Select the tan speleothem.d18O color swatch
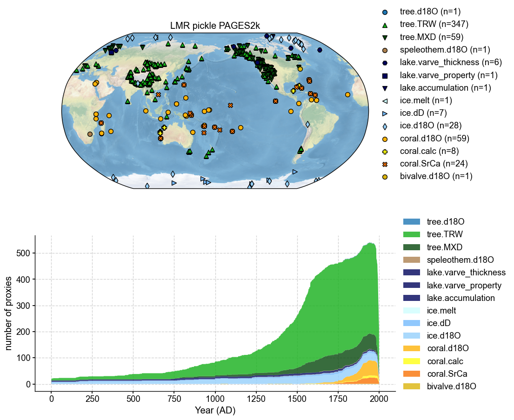514x420 pixels. pos(411,260)
